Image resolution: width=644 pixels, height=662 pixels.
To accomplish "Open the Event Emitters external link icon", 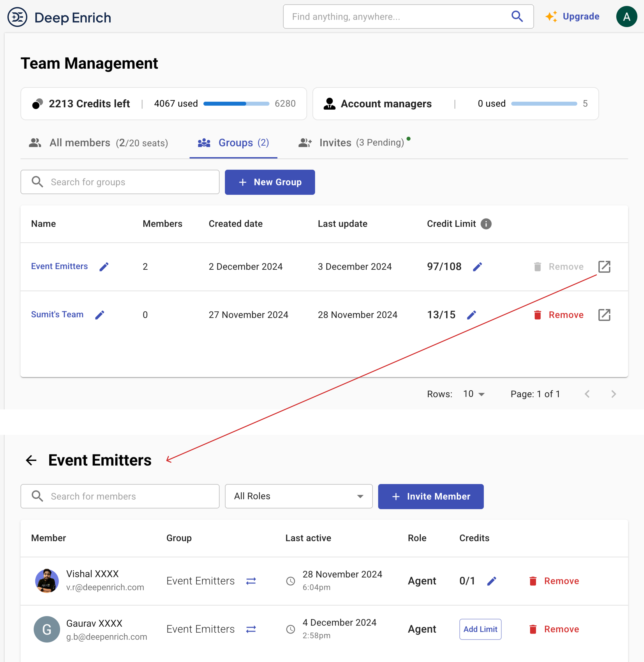I will point(604,267).
